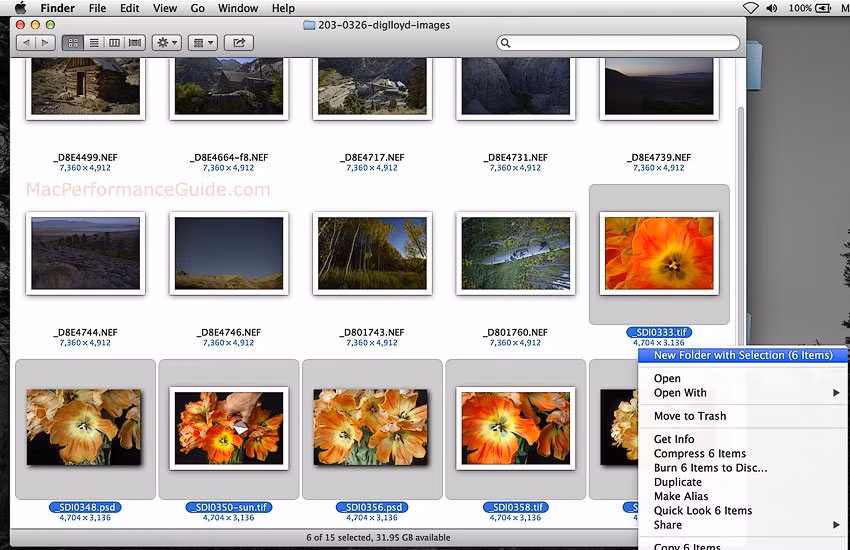Switch to list view
The image size is (850, 550).
[x=94, y=43]
